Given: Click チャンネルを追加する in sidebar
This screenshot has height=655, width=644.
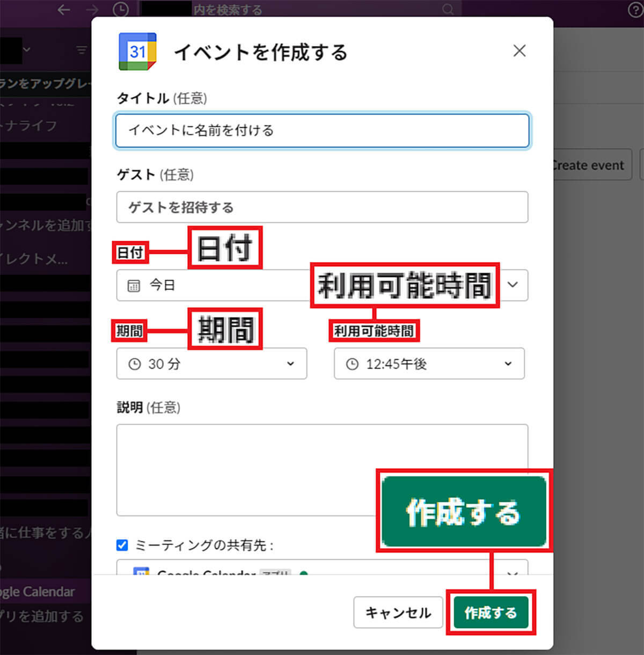Looking at the screenshot, I should pyautogui.click(x=46, y=224).
